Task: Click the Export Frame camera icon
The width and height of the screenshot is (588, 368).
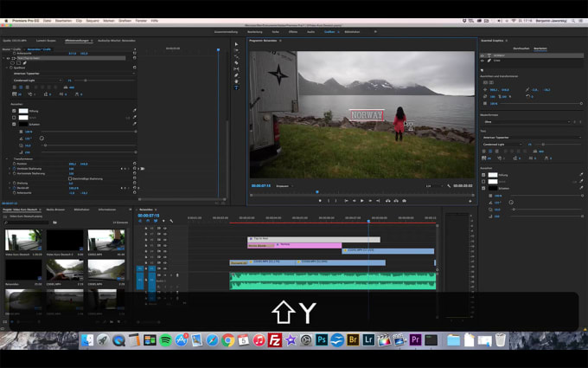Action: point(405,201)
